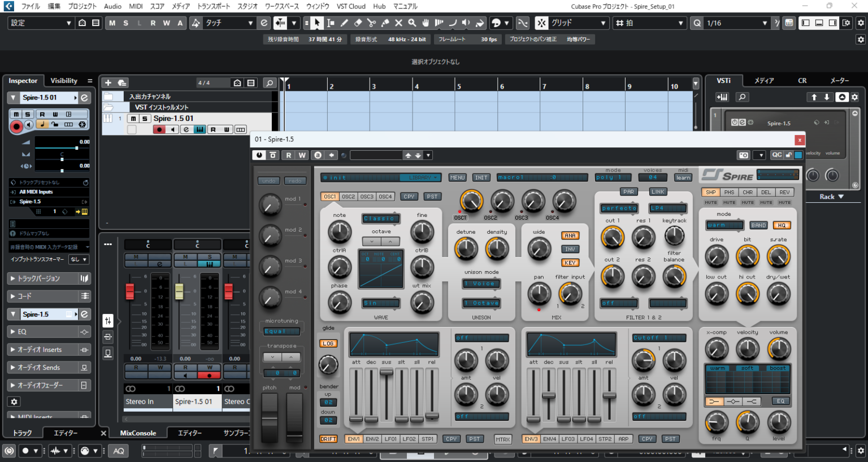Click the Mute glue tool icon

(385, 23)
